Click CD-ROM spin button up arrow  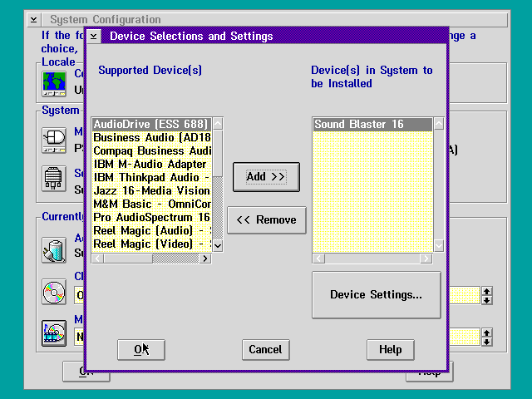487,292
